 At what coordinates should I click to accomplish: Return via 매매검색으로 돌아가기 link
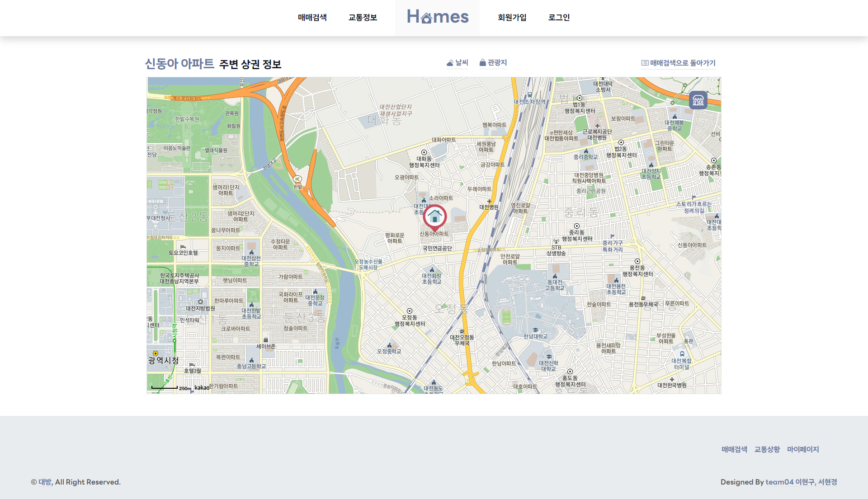(x=683, y=63)
